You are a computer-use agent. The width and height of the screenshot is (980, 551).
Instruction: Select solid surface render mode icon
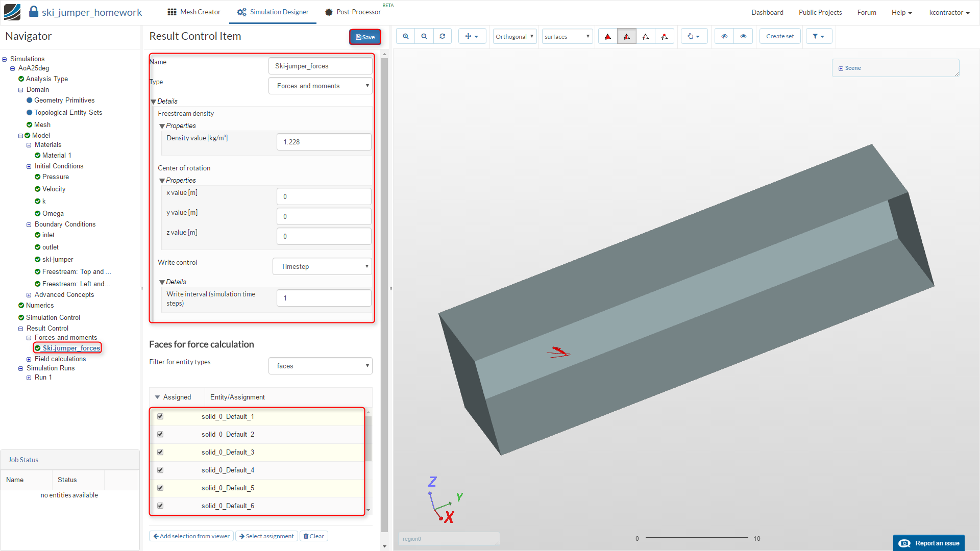[608, 36]
